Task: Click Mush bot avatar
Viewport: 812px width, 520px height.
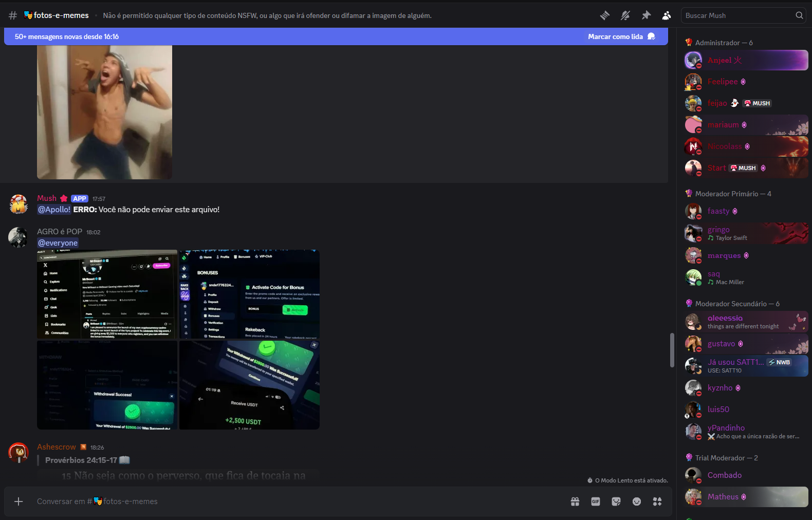Action: tap(19, 204)
